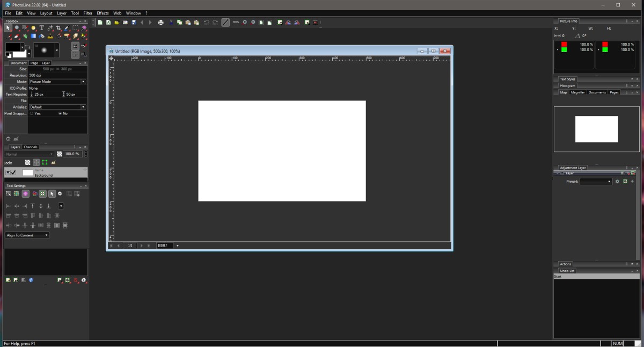644x347 pixels.
Task: Click the layer opacity 100.0 % field
Action: pos(71,154)
